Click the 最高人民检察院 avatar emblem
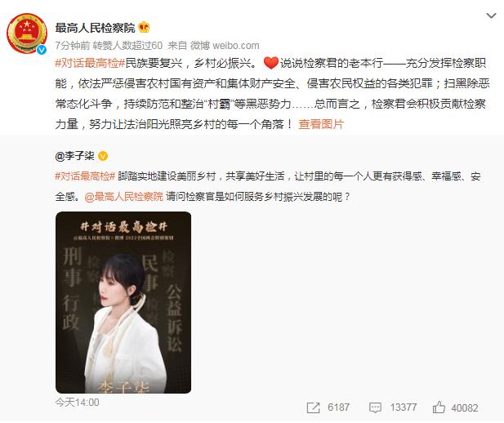This screenshot has height=423, width=504. (27, 33)
